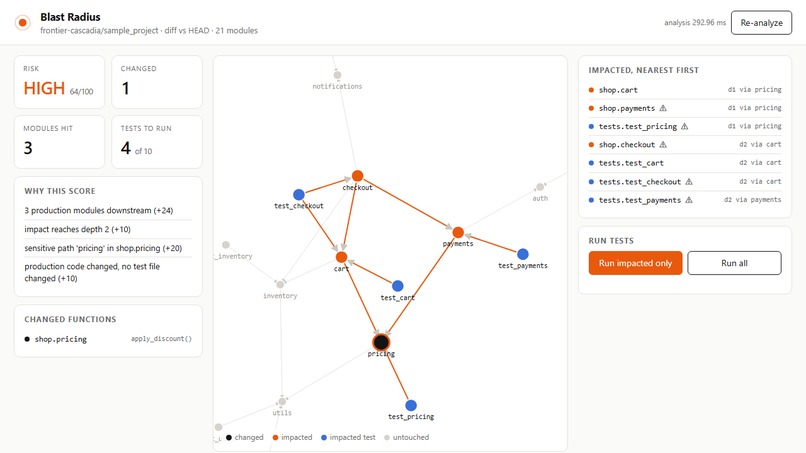Select the blue test_cart node
Image resolution: width=806 pixels, height=453 pixels.
(397, 286)
